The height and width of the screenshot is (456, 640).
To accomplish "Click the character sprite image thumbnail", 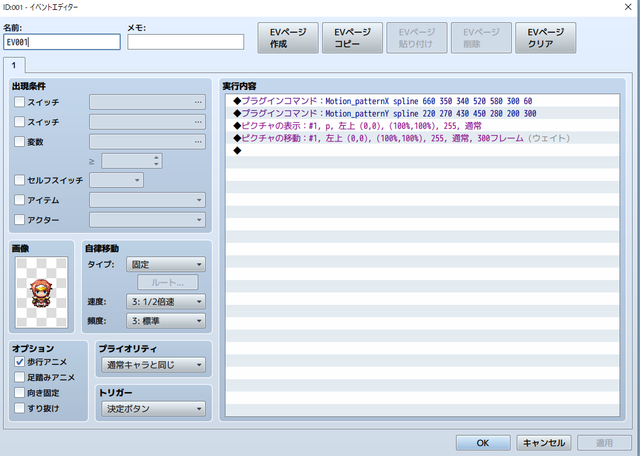I will point(41,292).
